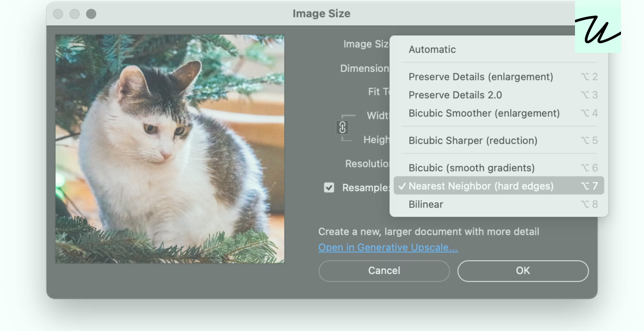
Task: Select Preserve Details (enlargement) option
Action: point(499,77)
